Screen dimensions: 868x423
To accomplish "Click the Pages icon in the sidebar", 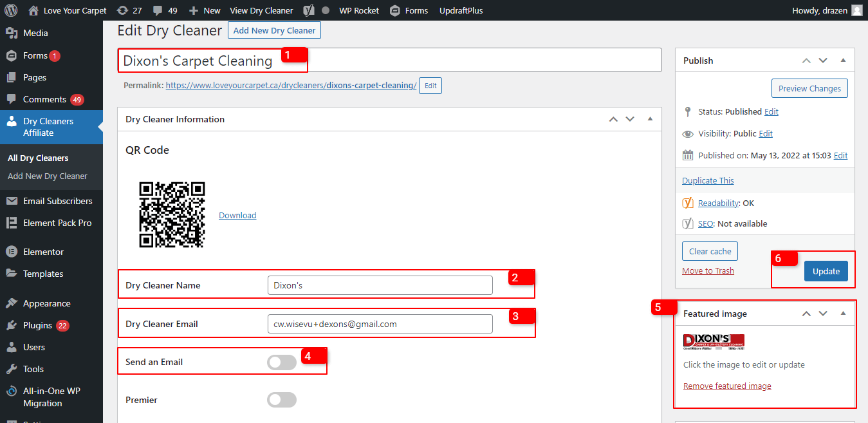I will [x=12, y=77].
